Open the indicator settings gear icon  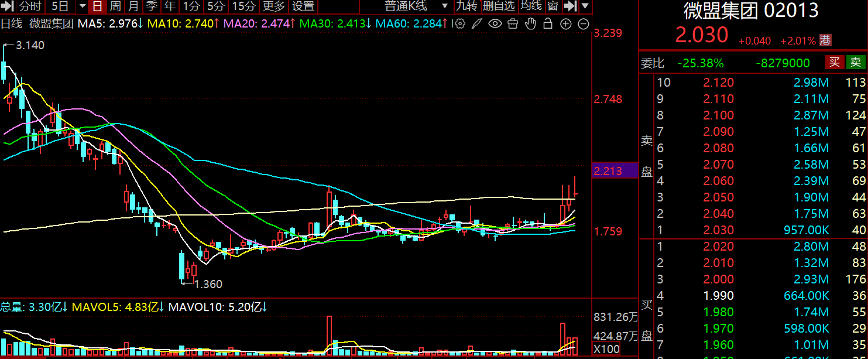pyautogui.click(x=460, y=24)
